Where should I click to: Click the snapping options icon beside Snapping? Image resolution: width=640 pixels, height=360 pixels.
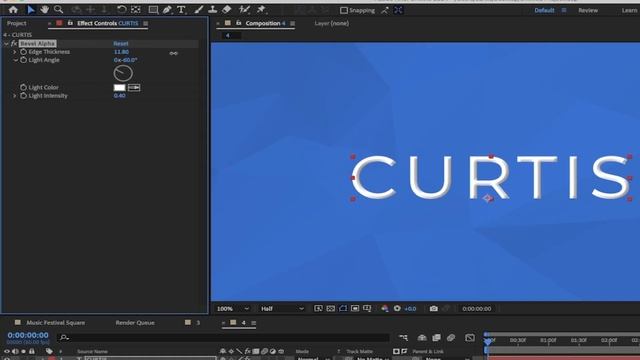(385, 10)
